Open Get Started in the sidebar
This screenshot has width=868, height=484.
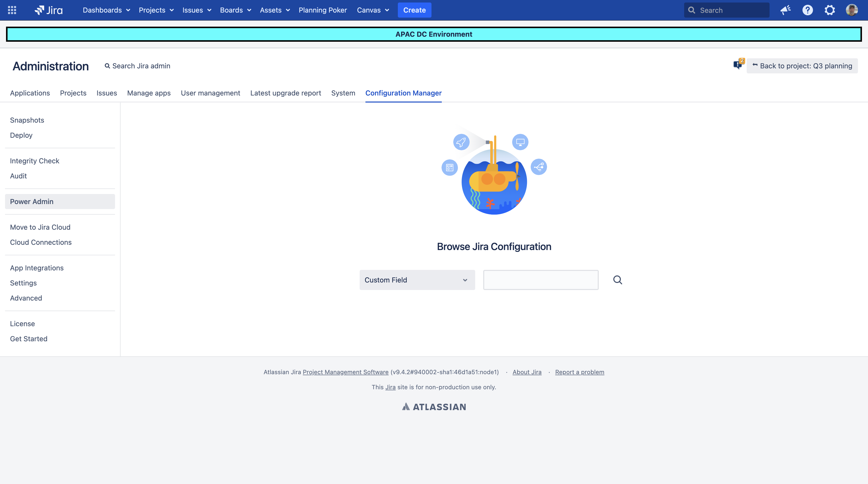(29, 339)
